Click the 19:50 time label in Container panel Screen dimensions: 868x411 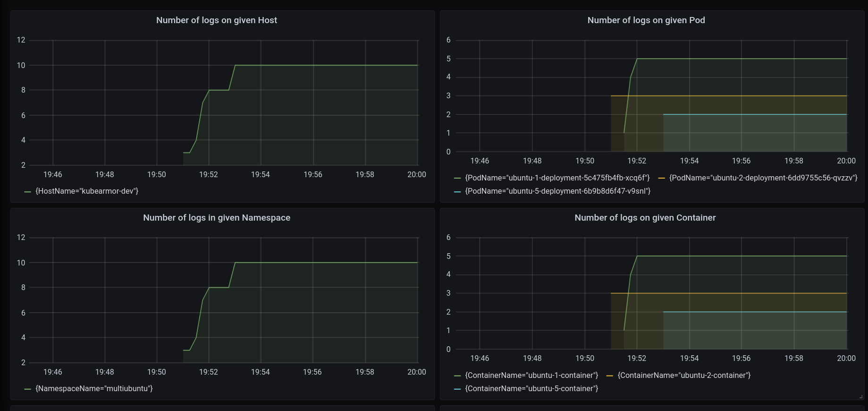[x=585, y=359]
